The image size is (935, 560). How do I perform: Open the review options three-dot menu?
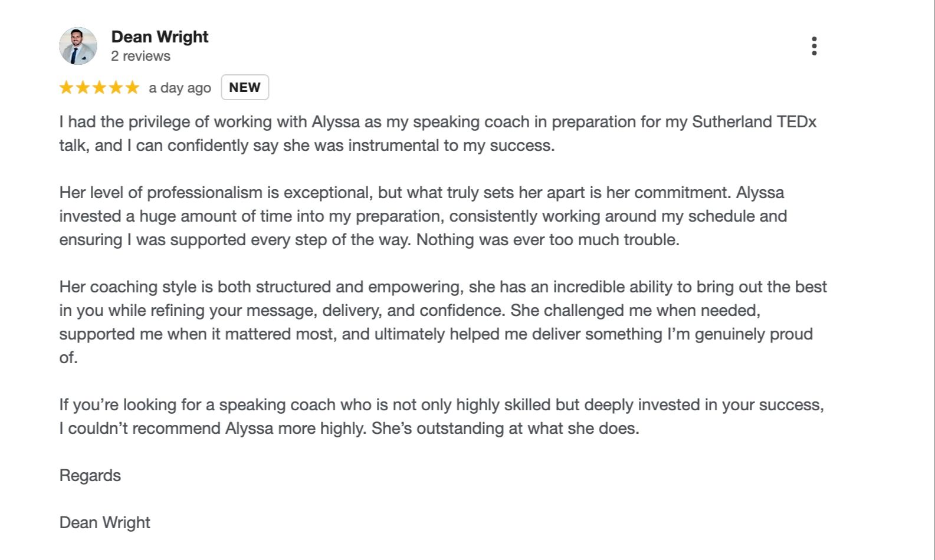pos(814,46)
